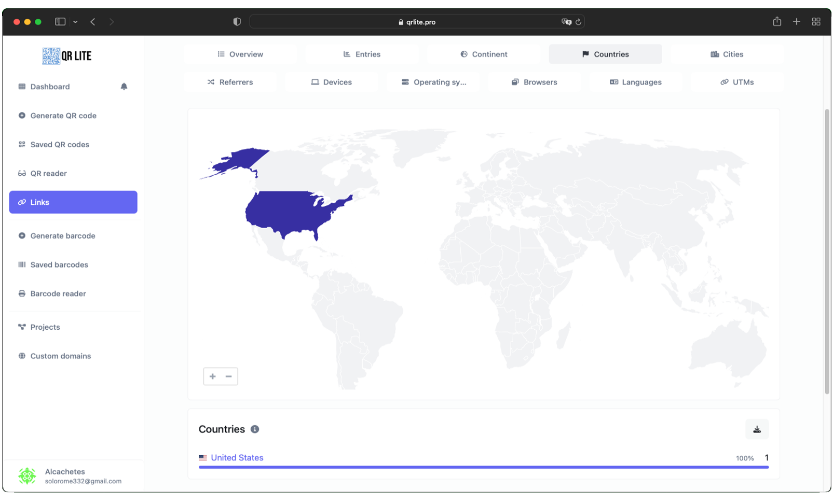Zoom in on the world map

point(213,376)
